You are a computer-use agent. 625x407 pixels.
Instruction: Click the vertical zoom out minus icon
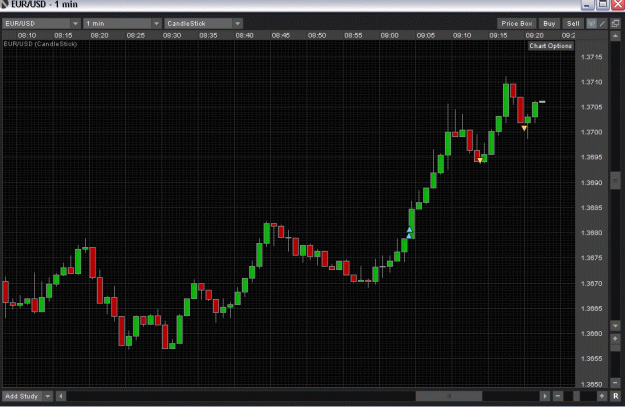(615, 383)
